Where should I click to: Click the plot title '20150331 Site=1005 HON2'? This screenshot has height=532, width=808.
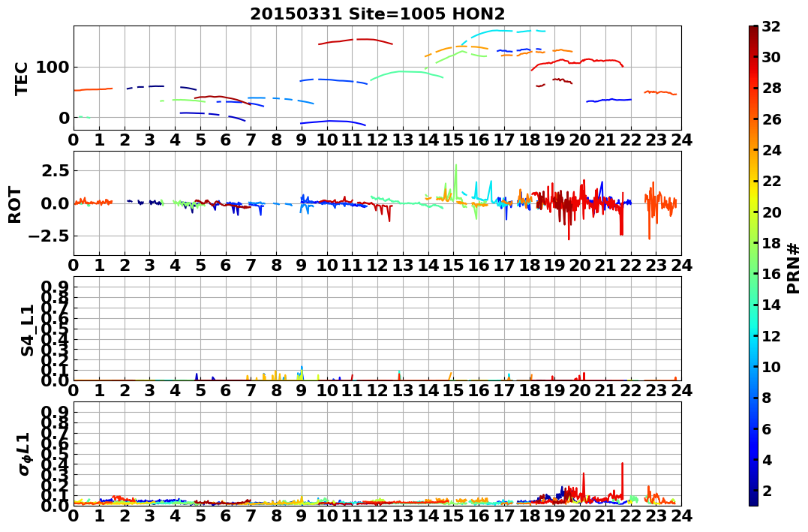377,14
